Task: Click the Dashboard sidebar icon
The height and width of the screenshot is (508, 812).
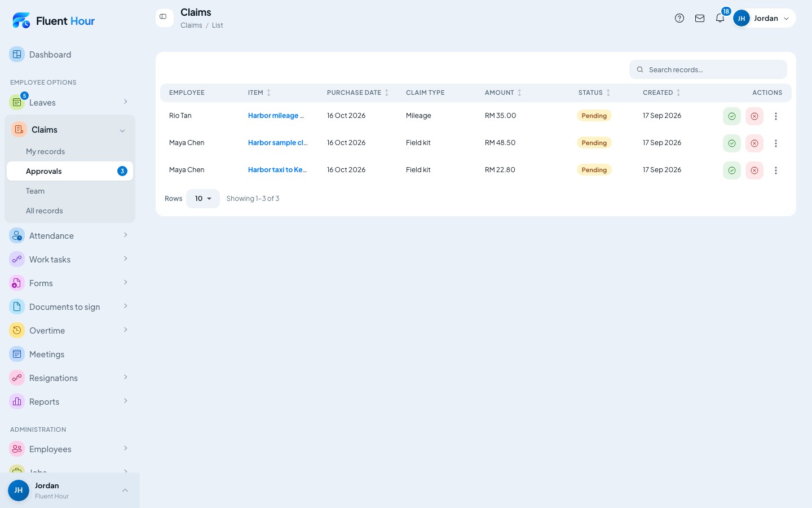Action: click(17, 55)
